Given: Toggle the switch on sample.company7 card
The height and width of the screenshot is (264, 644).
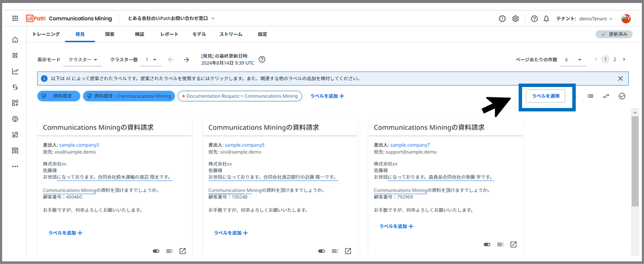Looking at the screenshot, I should click(x=487, y=244).
